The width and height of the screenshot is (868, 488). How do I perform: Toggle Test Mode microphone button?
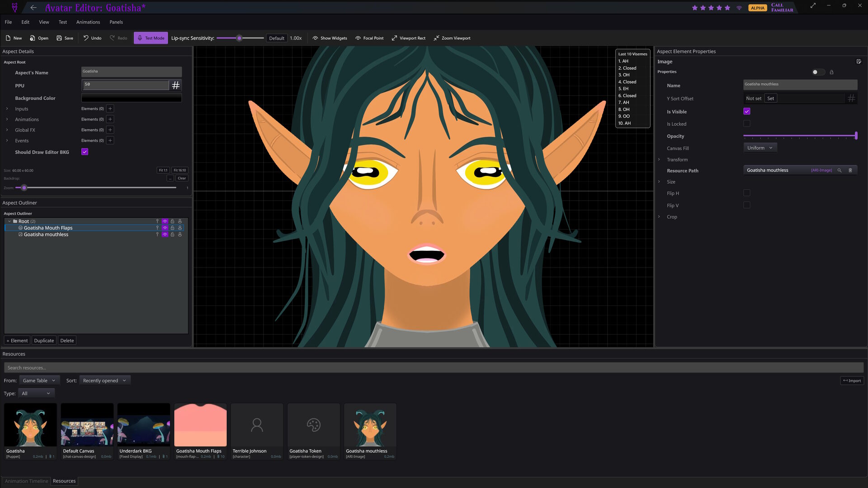click(x=151, y=38)
